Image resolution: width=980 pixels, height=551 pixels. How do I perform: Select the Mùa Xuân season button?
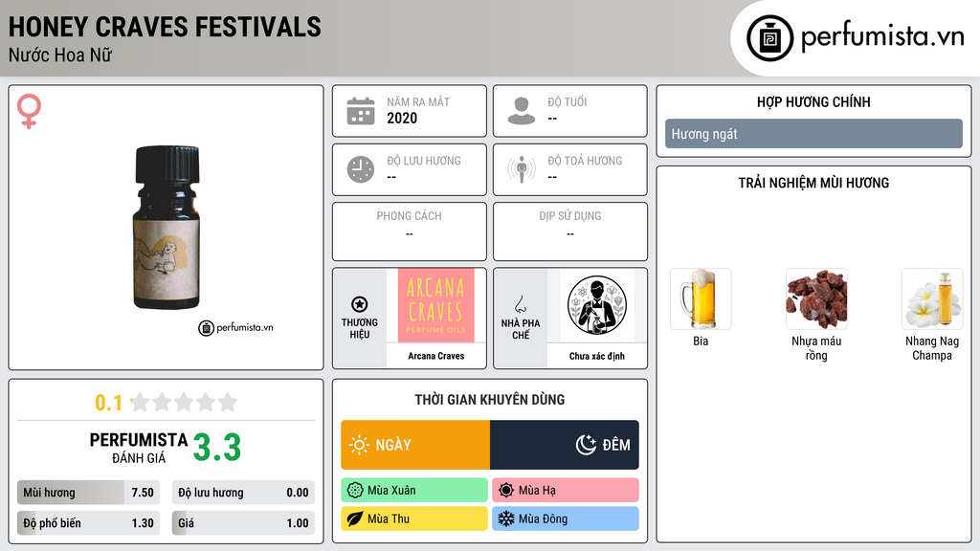pos(414,491)
